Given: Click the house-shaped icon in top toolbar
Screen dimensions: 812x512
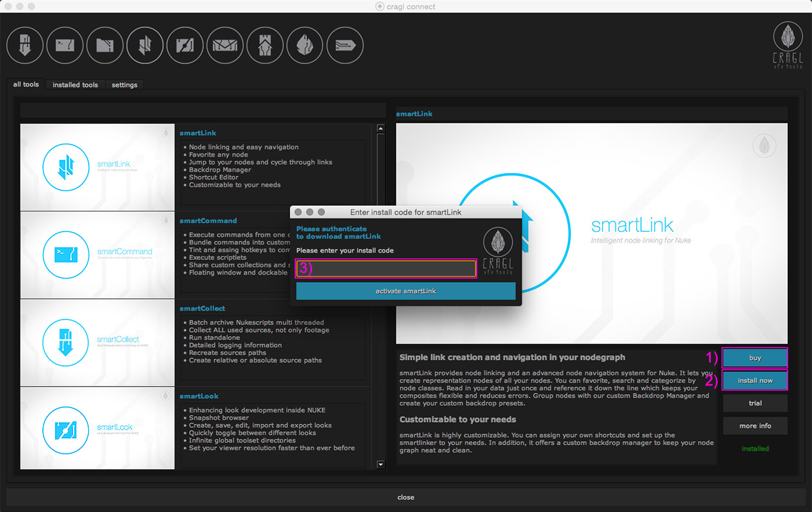Looking at the screenshot, I should point(265,45).
